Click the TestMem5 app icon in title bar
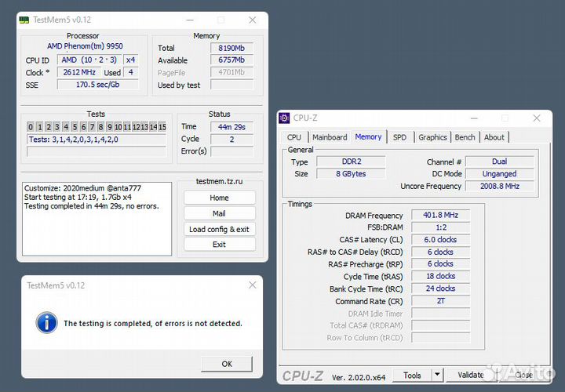This screenshot has width=565, height=392. (x=24, y=20)
